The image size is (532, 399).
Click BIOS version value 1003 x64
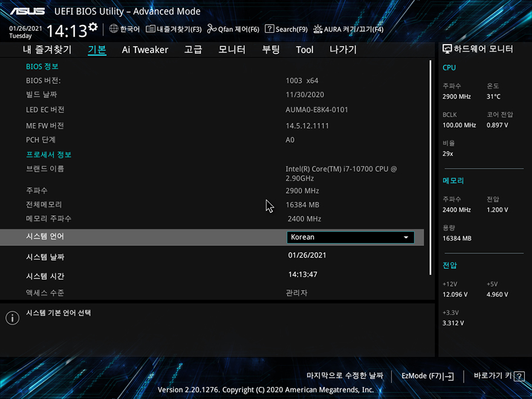pyautogui.click(x=302, y=81)
